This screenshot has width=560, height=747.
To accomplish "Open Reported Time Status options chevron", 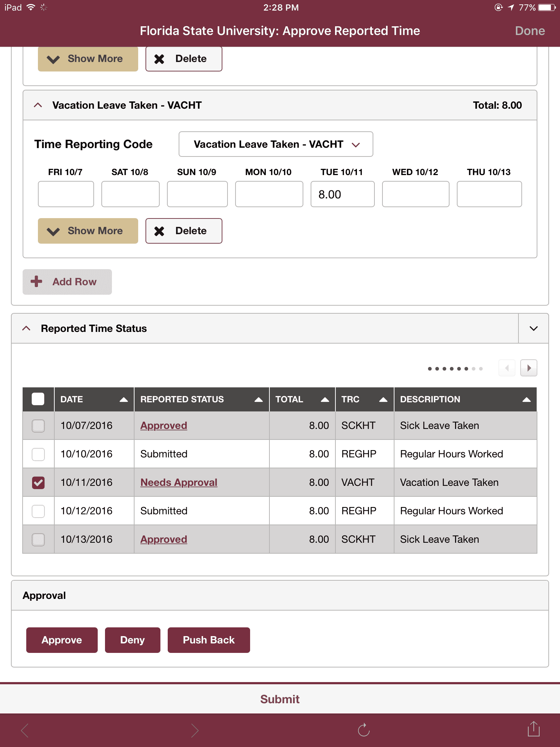I will tap(533, 328).
